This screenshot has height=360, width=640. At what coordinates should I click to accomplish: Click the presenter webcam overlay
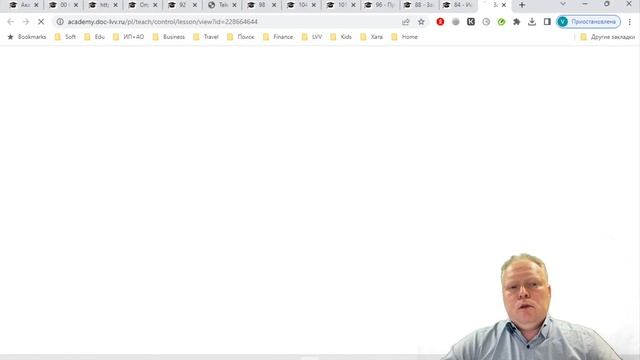click(x=531, y=307)
